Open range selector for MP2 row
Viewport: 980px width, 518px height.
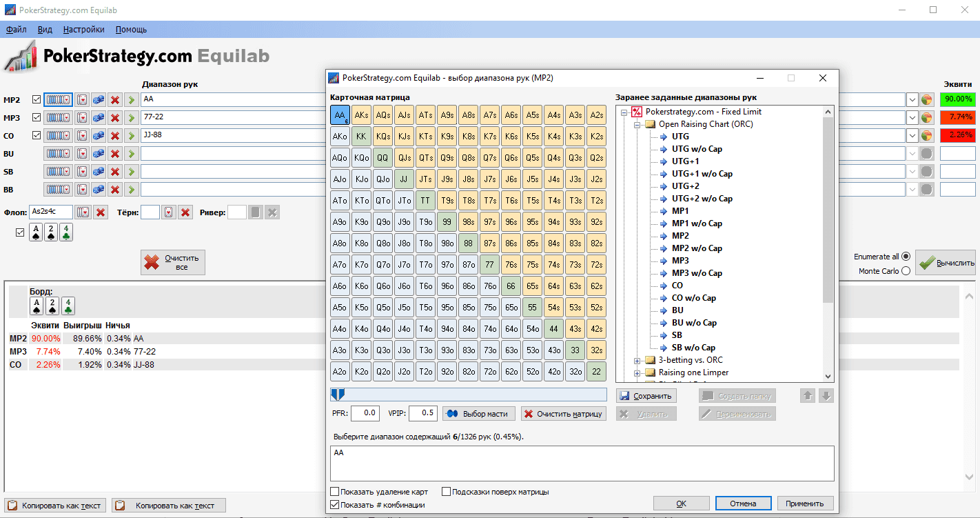click(58, 100)
